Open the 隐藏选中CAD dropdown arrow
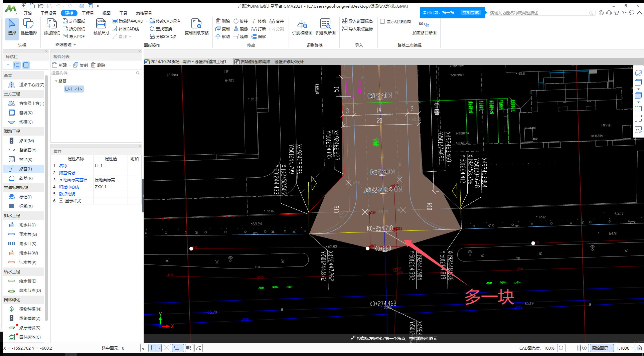 pos(146,21)
